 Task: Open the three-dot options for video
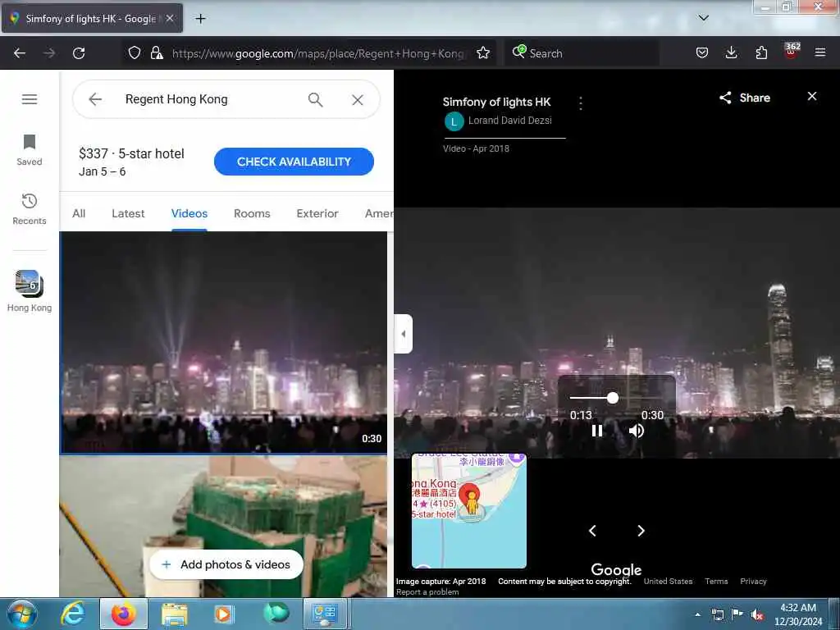[x=581, y=103]
